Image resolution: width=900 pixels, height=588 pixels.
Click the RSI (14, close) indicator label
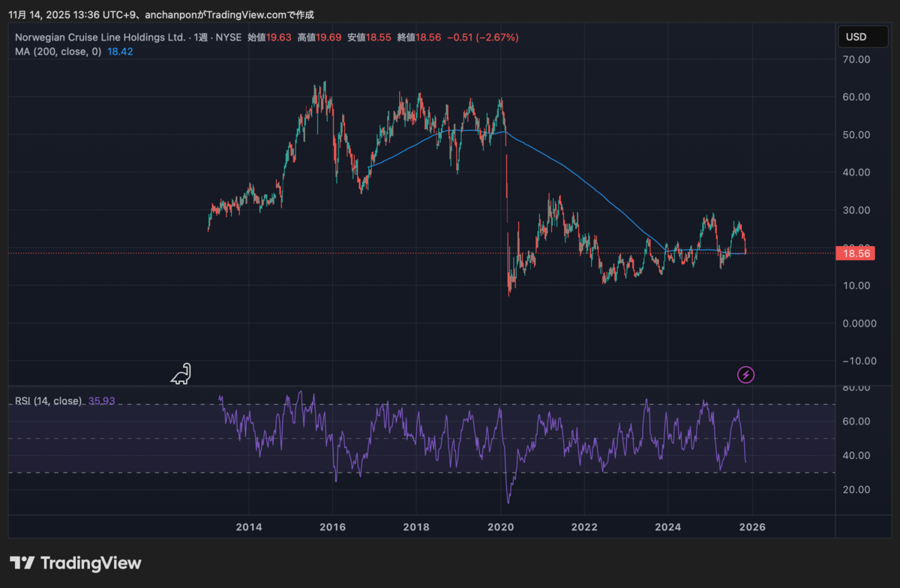pyautogui.click(x=49, y=401)
